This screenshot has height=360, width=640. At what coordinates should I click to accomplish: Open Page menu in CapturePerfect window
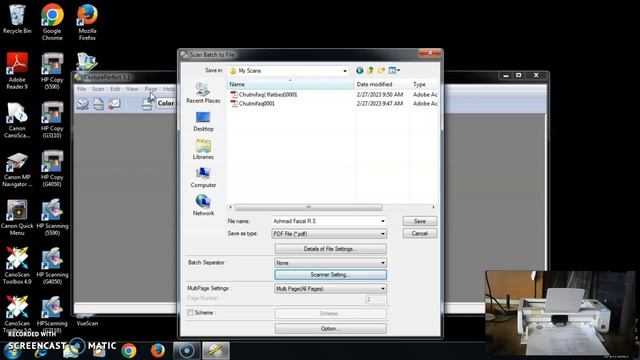[151, 89]
